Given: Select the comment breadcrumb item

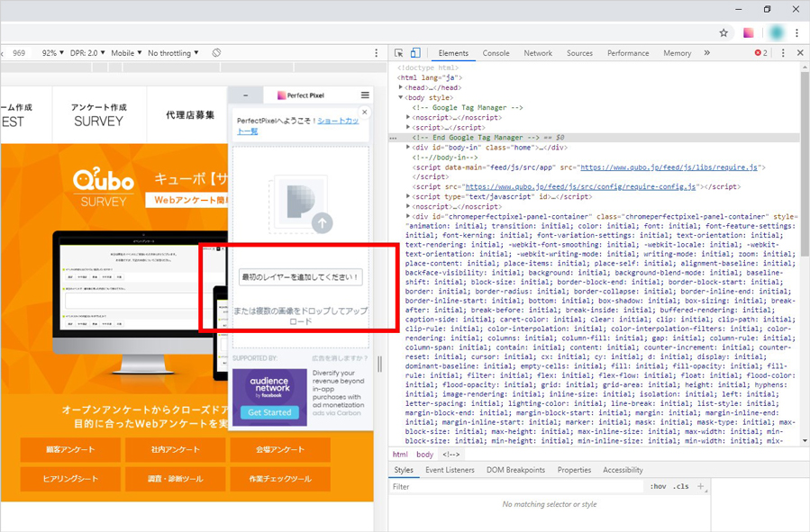Looking at the screenshot, I should 451,454.
